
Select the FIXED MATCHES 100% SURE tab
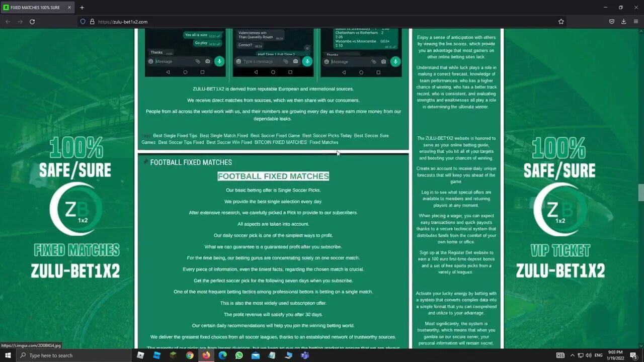pos(38,8)
